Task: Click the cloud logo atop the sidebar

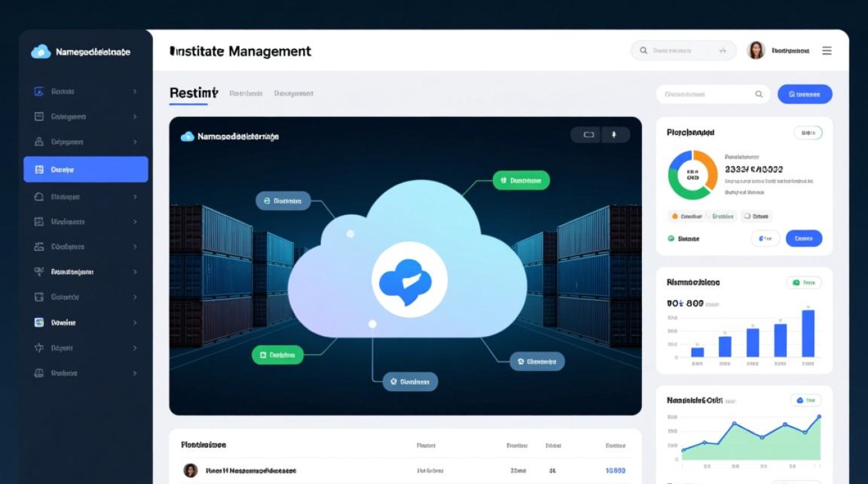Action: click(x=41, y=52)
